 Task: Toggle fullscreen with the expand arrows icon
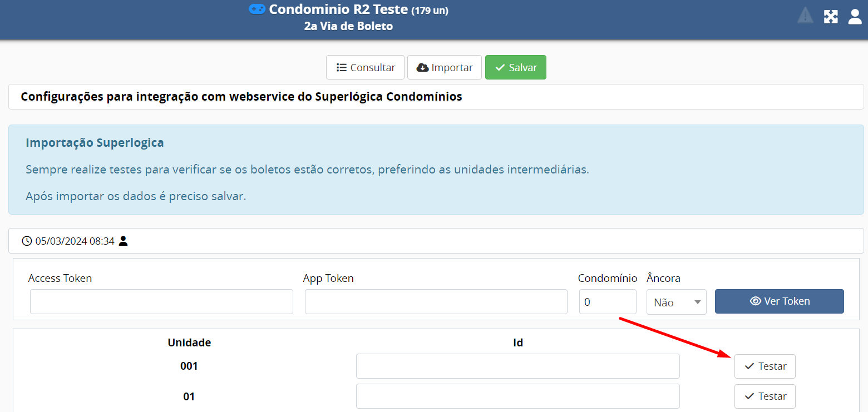[x=831, y=17]
